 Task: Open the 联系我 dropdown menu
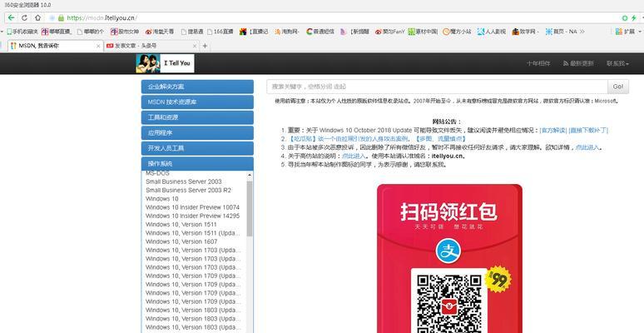coord(617,63)
